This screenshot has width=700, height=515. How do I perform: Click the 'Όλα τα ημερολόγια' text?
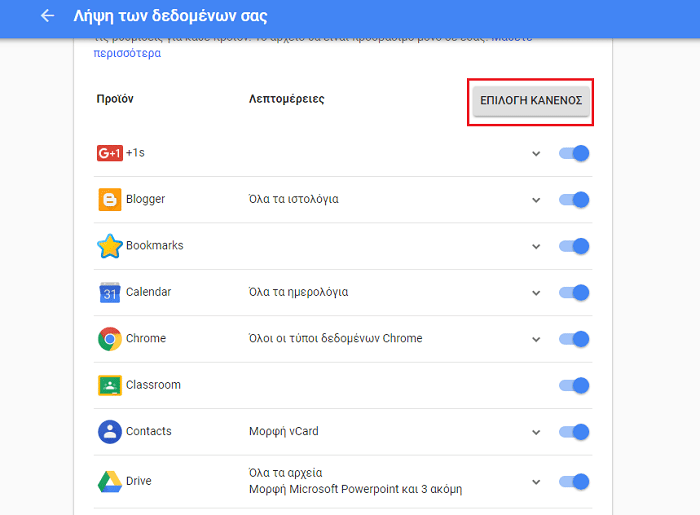click(x=298, y=292)
